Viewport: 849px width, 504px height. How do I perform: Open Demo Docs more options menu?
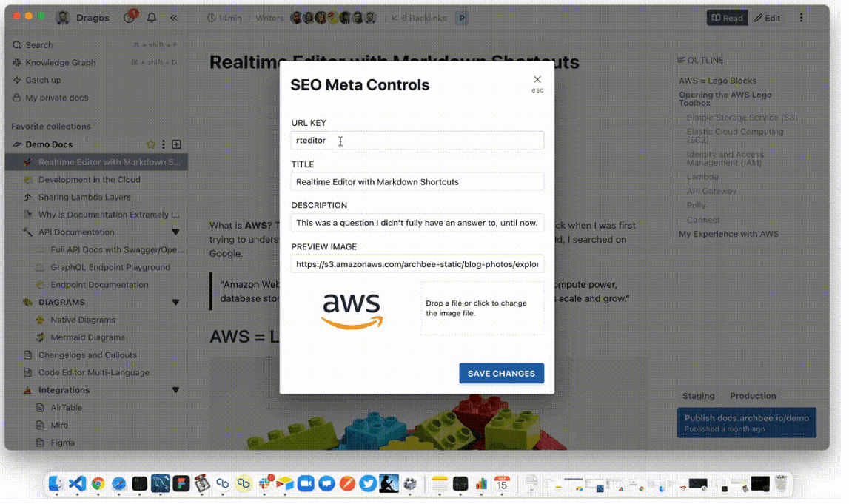coord(164,145)
